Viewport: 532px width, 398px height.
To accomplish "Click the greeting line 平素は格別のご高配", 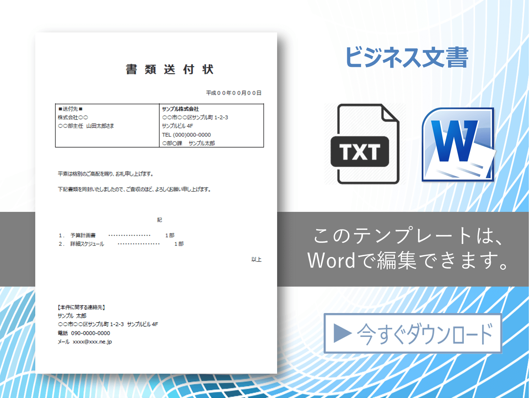I will [105, 174].
